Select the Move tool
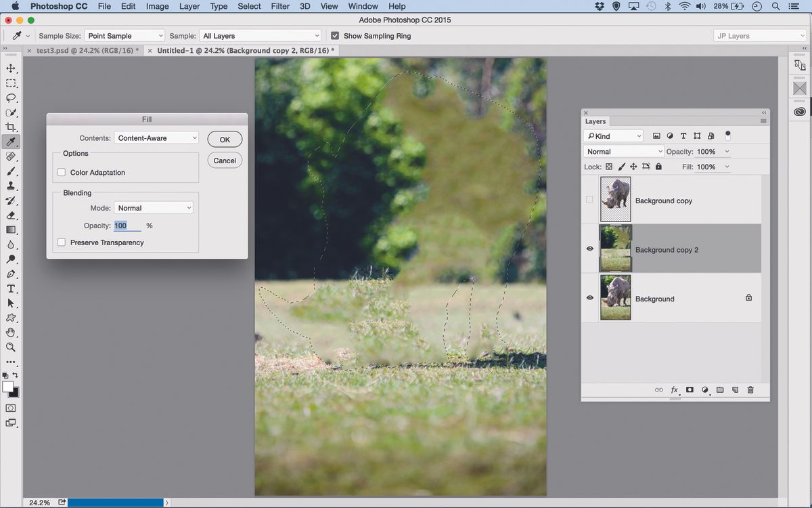The width and height of the screenshot is (812, 508). [10, 68]
